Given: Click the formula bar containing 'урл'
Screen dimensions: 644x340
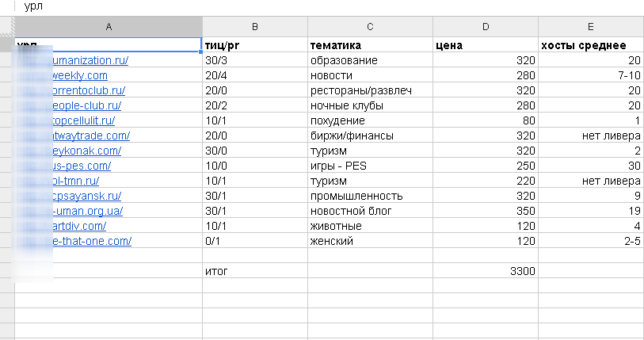Looking at the screenshot, I should point(317,6).
